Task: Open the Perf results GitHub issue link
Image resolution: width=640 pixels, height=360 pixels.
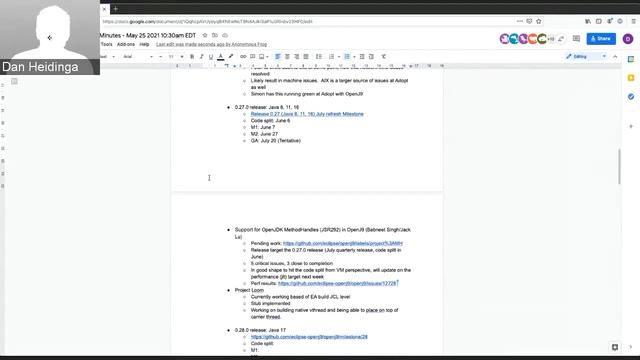Action: pos(338,283)
